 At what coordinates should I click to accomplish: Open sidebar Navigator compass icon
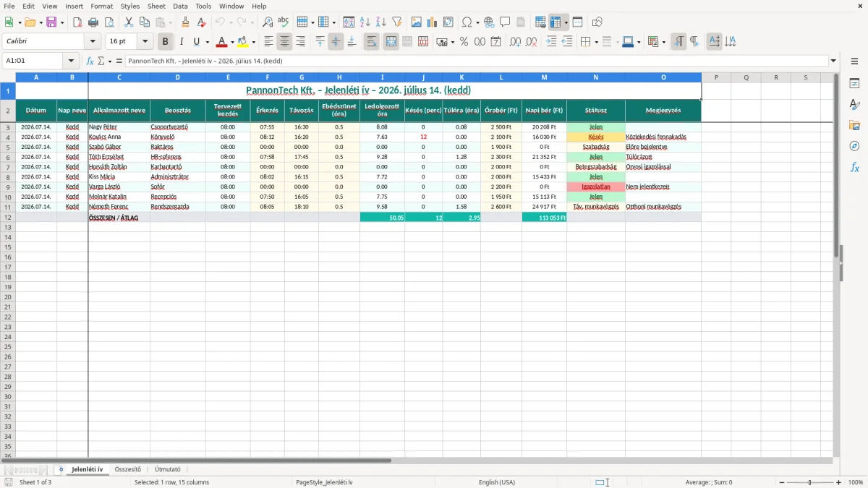pos(854,146)
